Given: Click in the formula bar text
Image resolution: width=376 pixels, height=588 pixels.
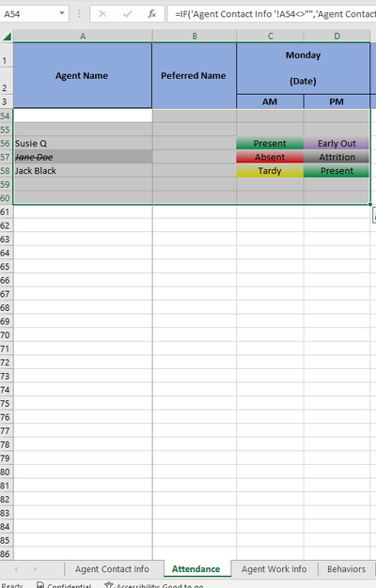Looking at the screenshot, I should click(272, 14).
